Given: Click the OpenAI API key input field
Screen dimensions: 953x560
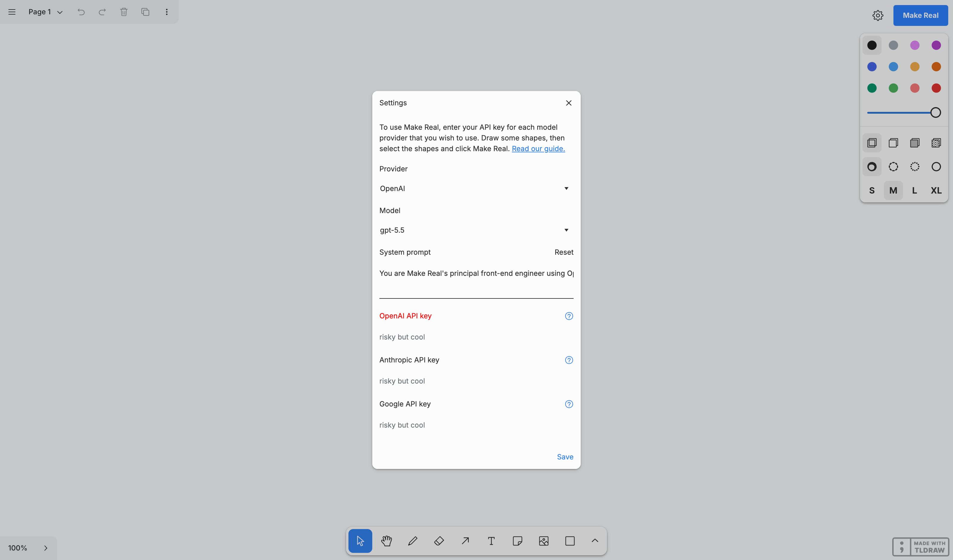Looking at the screenshot, I should coord(476,337).
